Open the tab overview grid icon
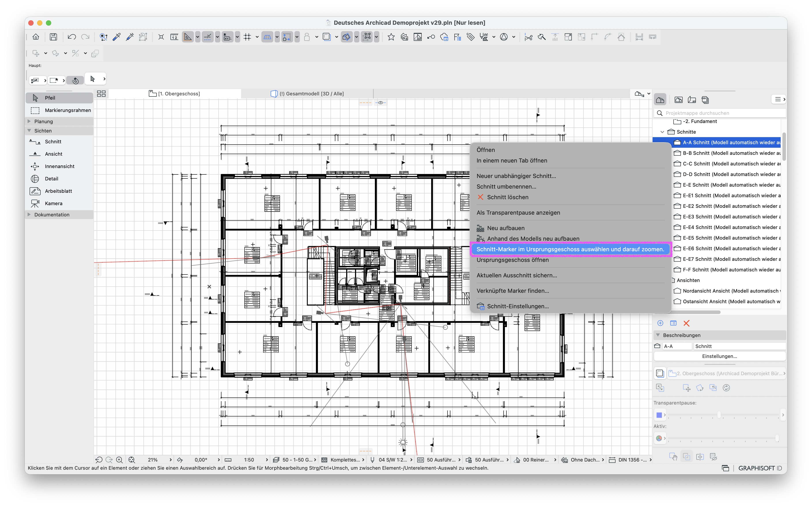 [x=101, y=94]
